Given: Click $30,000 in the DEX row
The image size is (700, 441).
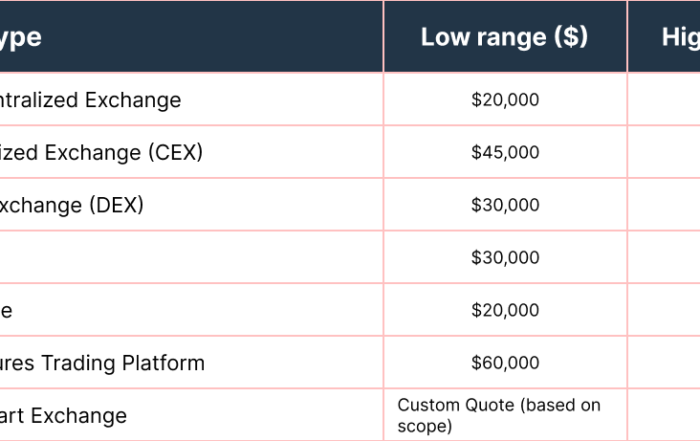Looking at the screenshot, I should coord(505,205).
